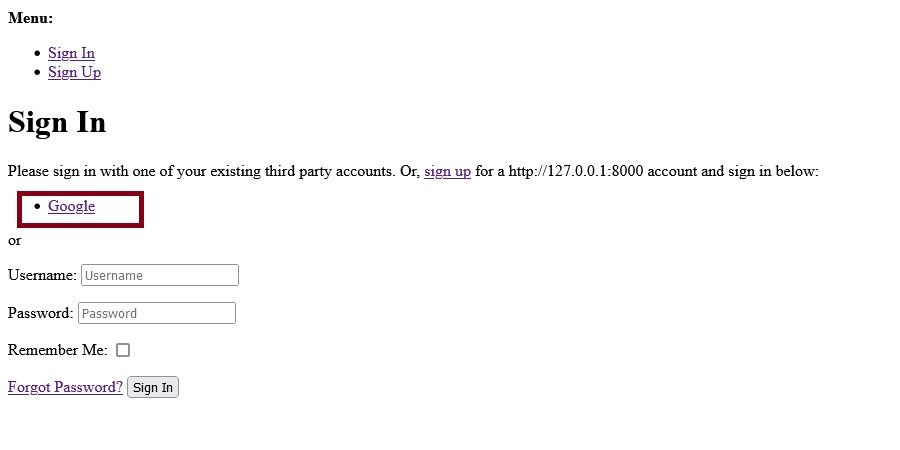
Task: Click the bullet beside the Sign In menu item
Action: pos(37,54)
